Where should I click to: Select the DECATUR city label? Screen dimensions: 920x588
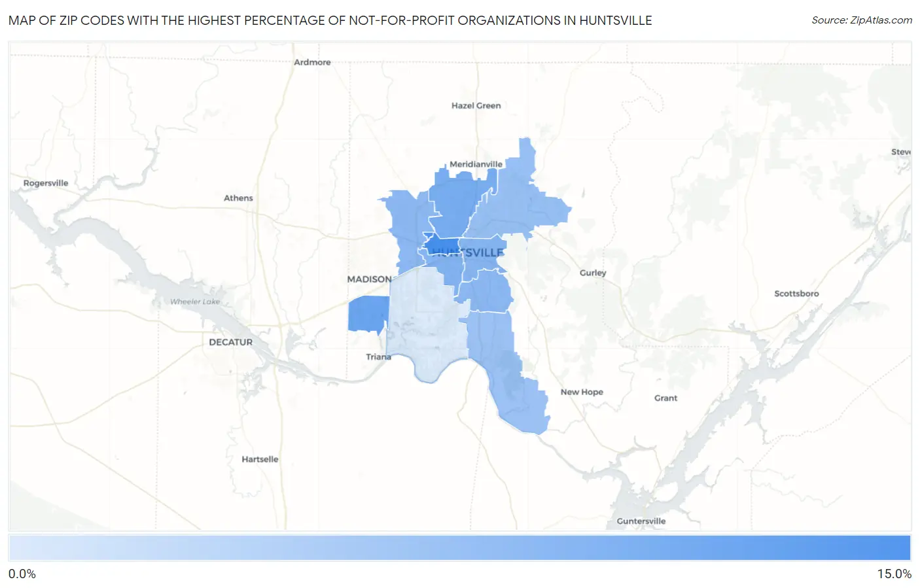point(230,342)
